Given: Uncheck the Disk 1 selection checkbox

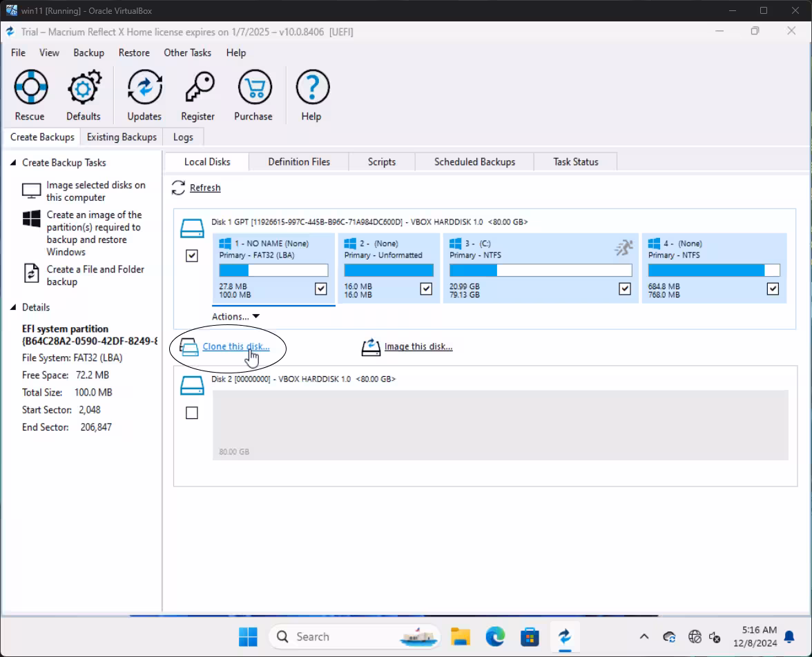Looking at the screenshot, I should [x=192, y=256].
